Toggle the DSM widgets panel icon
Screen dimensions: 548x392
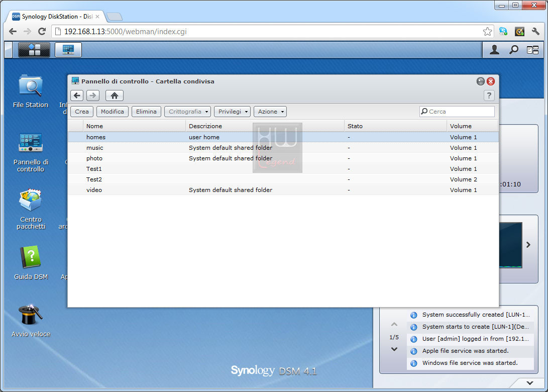[x=532, y=50]
